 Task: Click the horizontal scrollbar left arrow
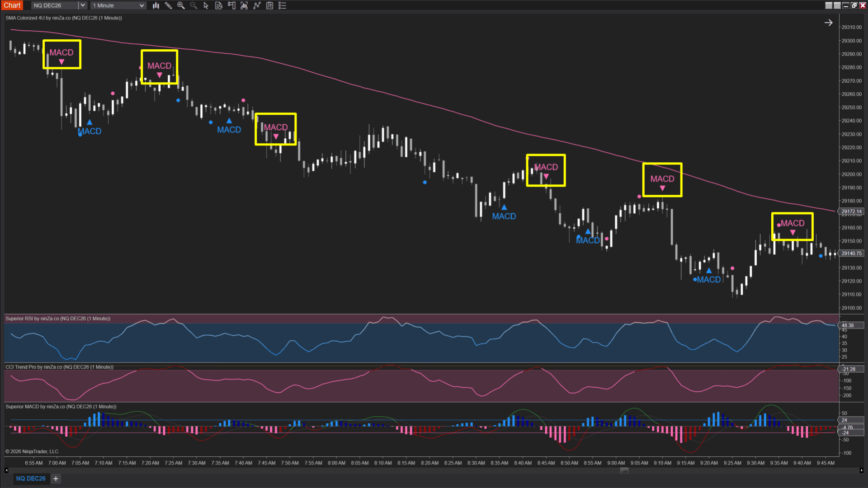[x=6, y=470]
